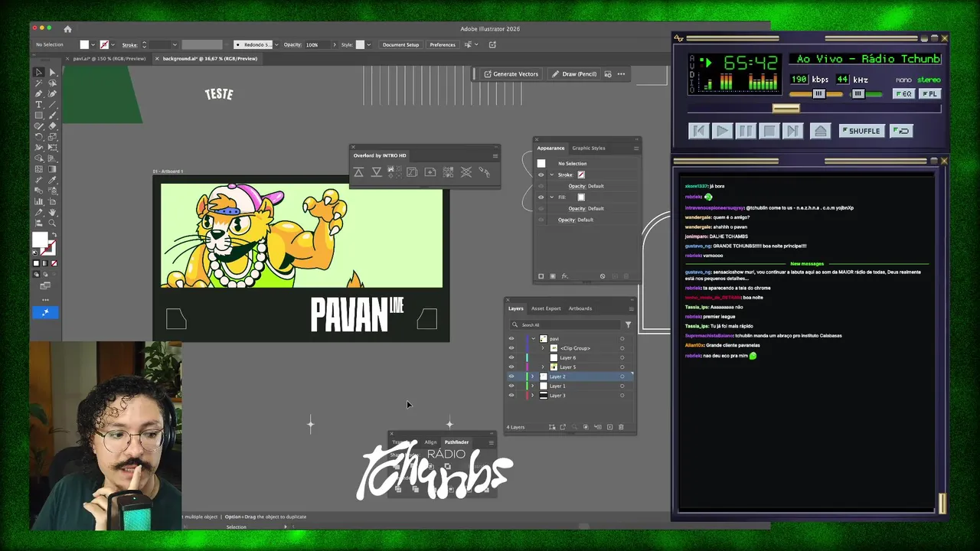Pick the Rotate tool

(x=39, y=136)
